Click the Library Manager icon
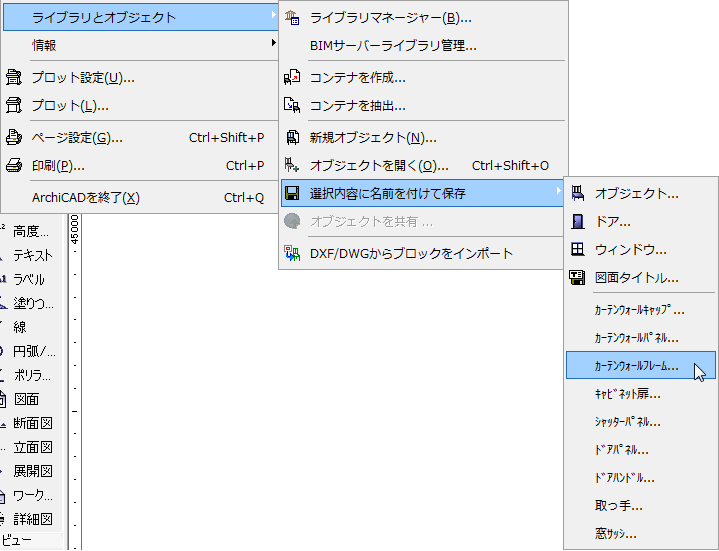The height and width of the screenshot is (551, 719). click(292, 18)
